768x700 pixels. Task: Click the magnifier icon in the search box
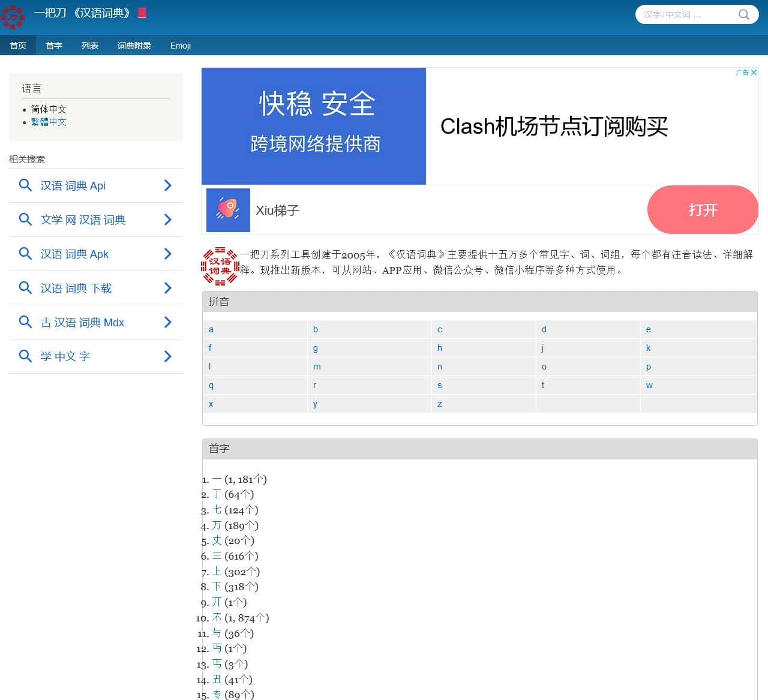pyautogui.click(x=743, y=14)
